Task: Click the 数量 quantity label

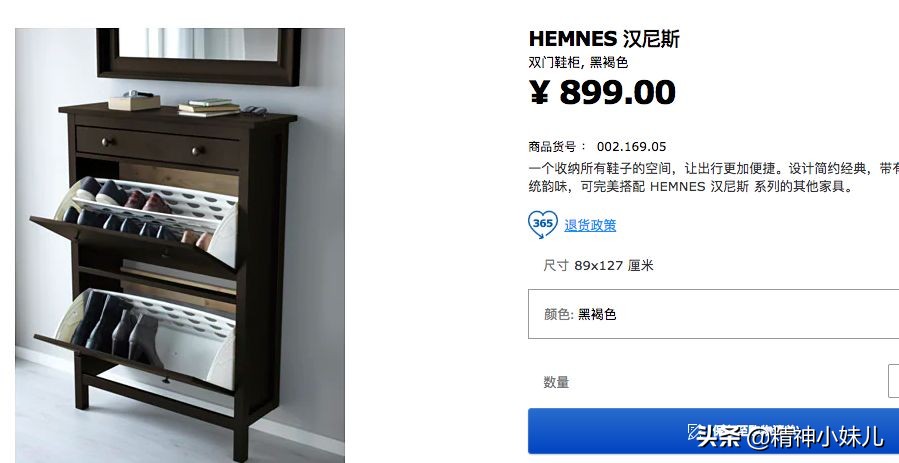Action: 556,382
